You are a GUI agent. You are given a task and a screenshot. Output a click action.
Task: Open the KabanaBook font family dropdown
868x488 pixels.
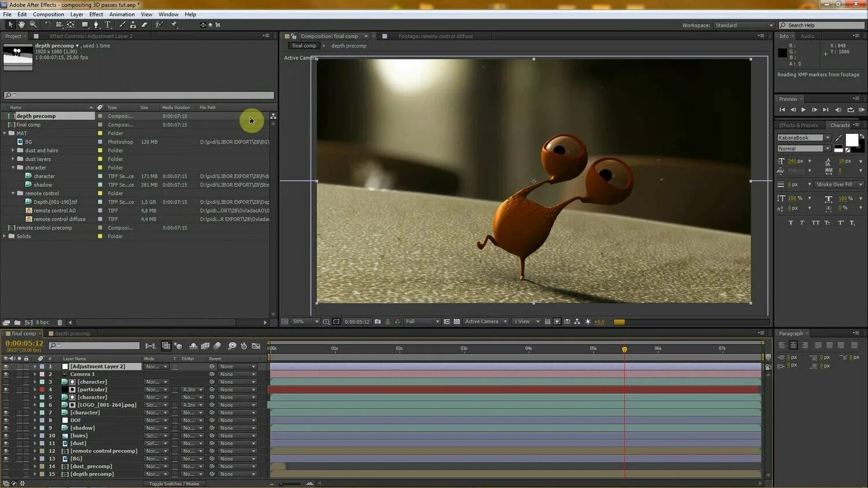coord(804,138)
